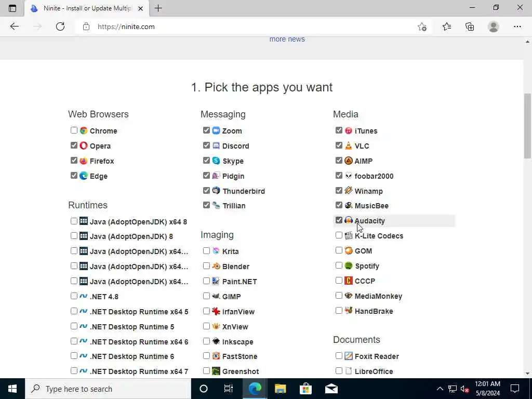Click the Firefox logo icon
The image size is (532, 399).
point(84,161)
